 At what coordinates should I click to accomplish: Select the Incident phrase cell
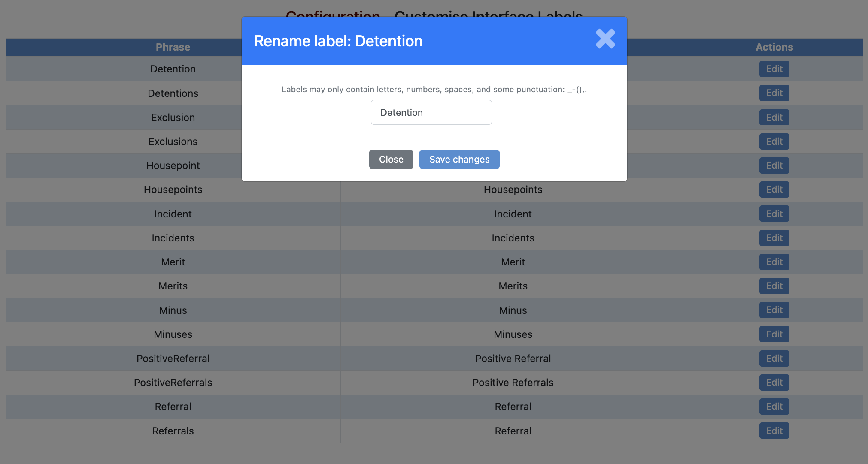pyautogui.click(x=173, y=214)
